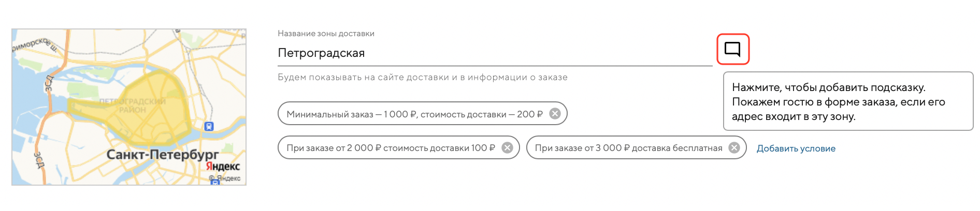This screenshot has height=211, width=980.
Task: Select the Минимальный заказ condition chip text
Action: pos(414,114)
